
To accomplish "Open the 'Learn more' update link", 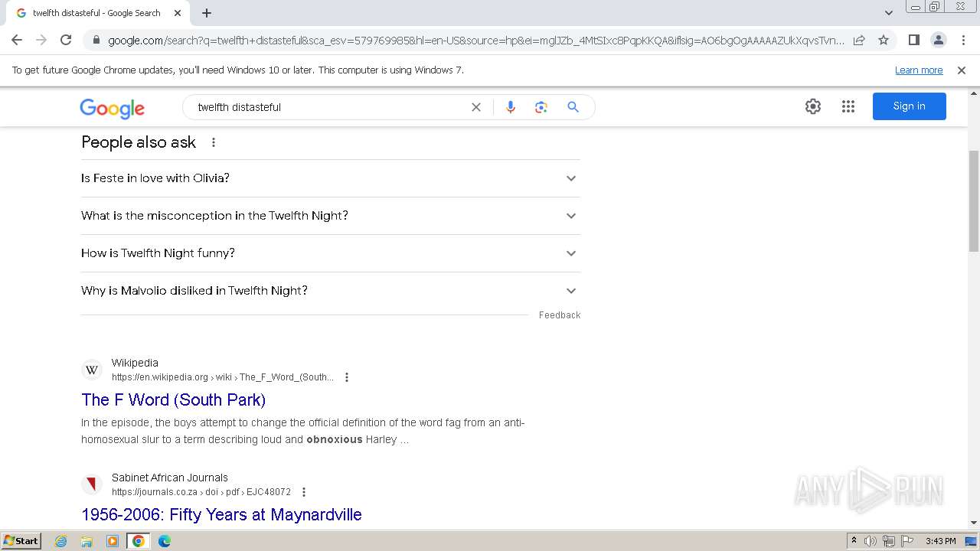I will 919,70.
